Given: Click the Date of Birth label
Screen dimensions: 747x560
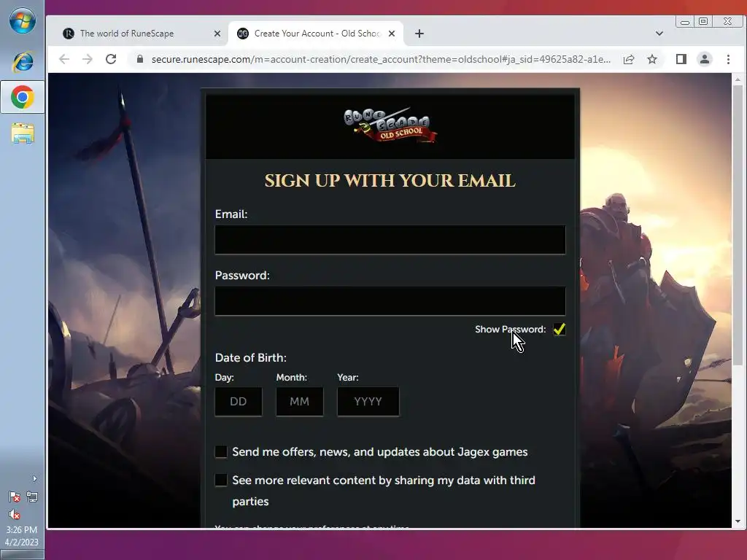Looking at the screenshot, I should tap(251, 357).
